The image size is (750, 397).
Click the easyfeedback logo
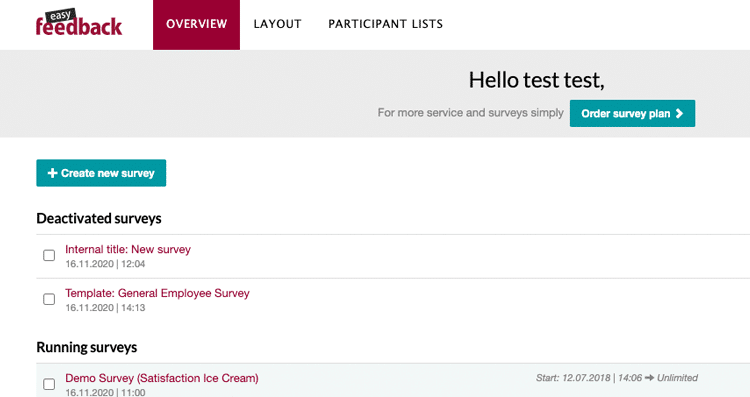coord(79,23)
